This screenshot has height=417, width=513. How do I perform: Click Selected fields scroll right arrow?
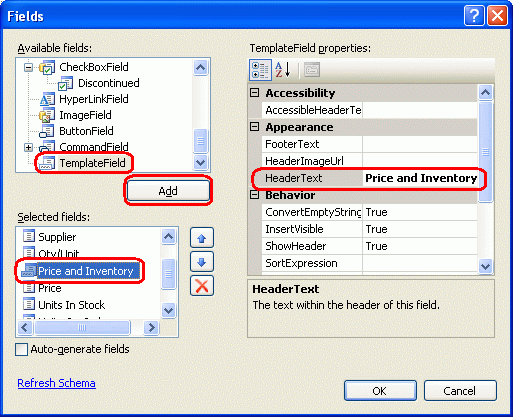pos(152,328)
